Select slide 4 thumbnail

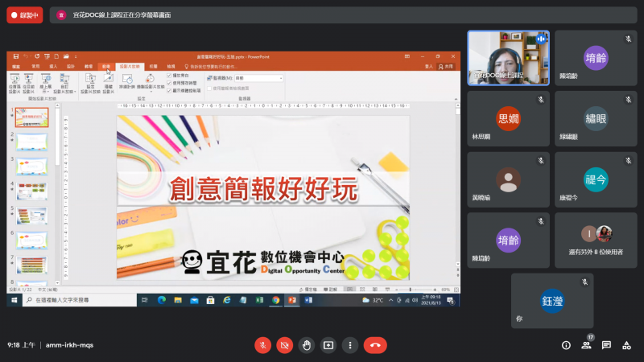pos(31,191)
